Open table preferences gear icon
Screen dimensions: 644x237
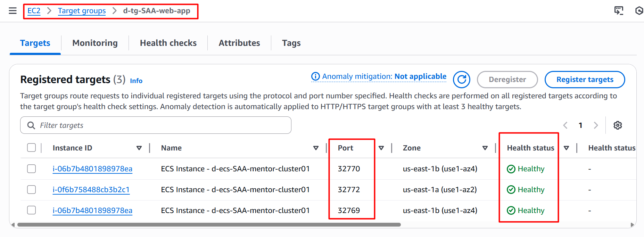click(x=618, y=125)
